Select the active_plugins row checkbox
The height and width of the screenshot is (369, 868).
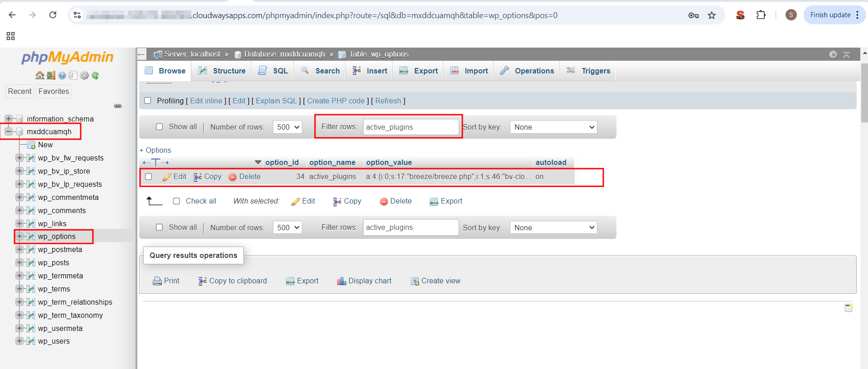[x=148, y=177]
